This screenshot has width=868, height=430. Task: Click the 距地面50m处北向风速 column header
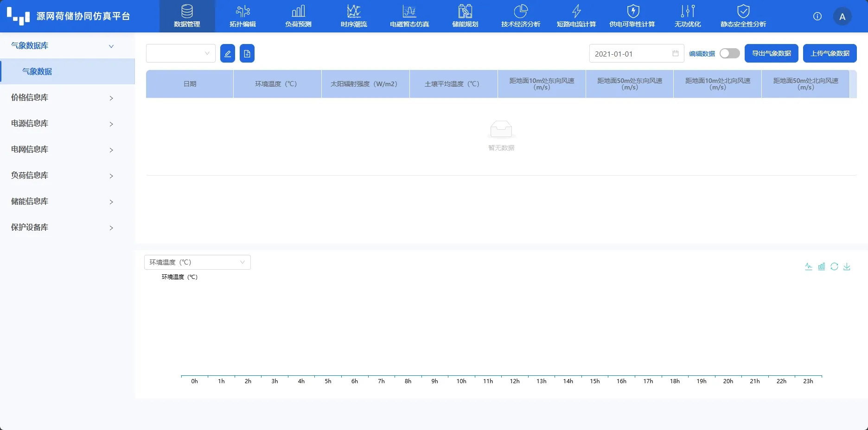[805, 84]
